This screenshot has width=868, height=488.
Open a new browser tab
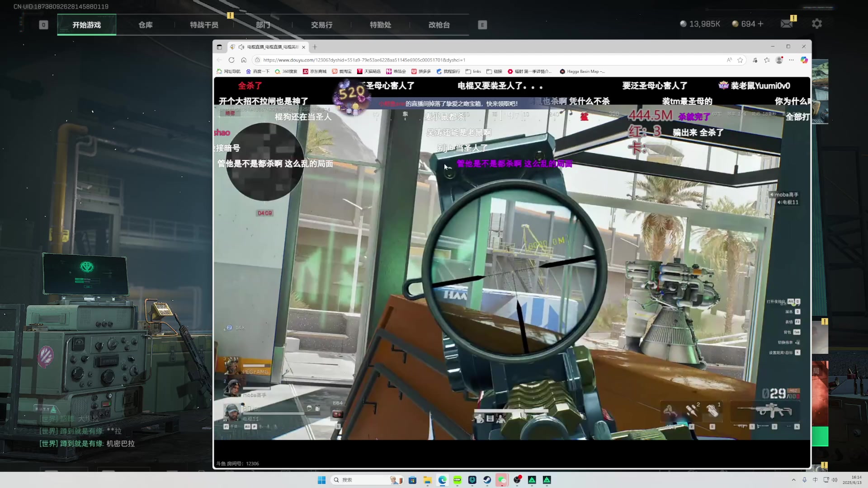click(x=315, y=47)
